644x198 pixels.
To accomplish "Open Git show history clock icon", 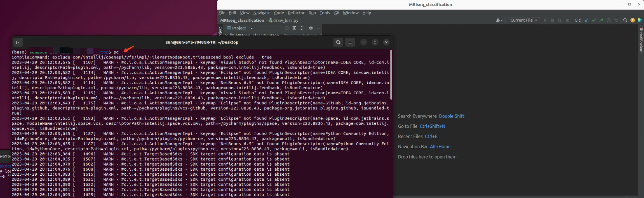I will coord(608,20).
